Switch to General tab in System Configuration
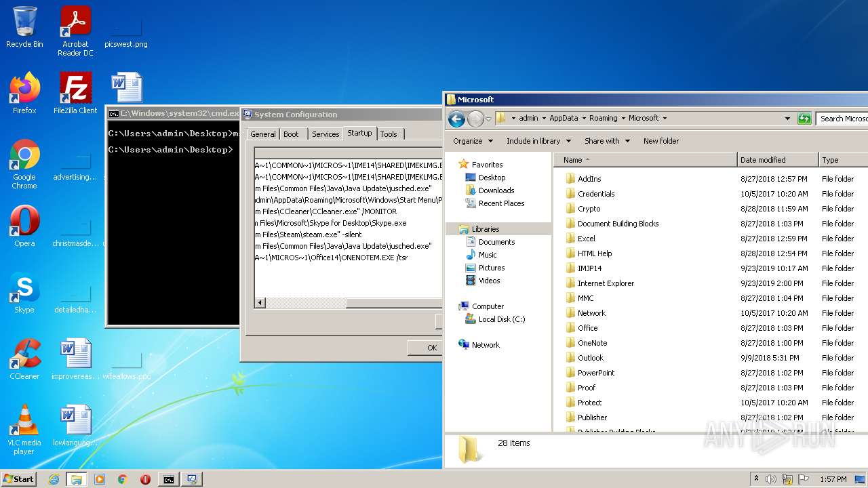This screenshot has width=868, height=488. (263, 134)
